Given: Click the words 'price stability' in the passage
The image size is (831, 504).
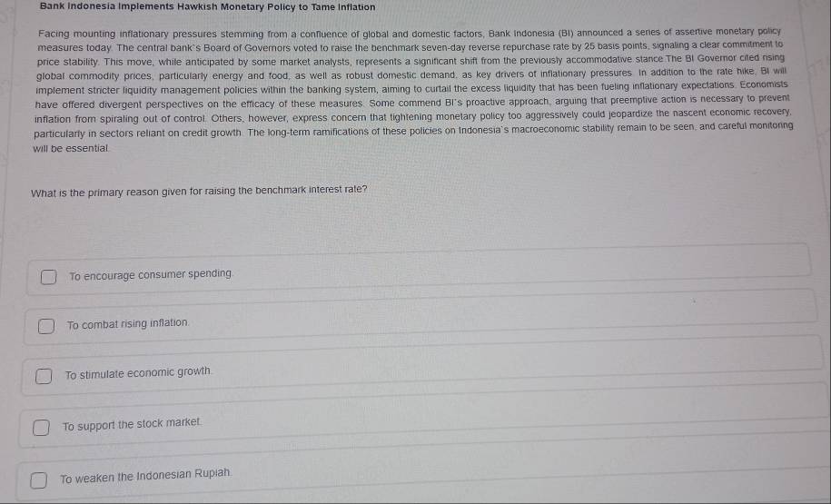Looking at the screenshot, I should pyautogui.click(x=67, y=62).
